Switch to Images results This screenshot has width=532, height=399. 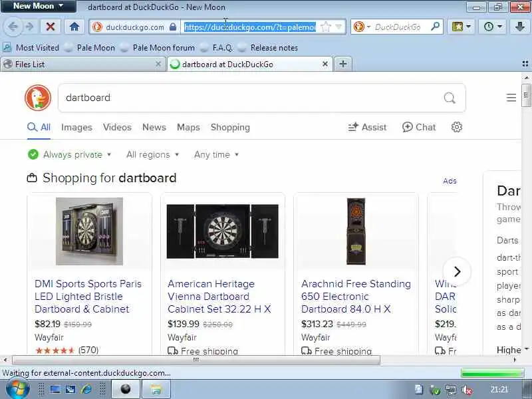point(76,127)
